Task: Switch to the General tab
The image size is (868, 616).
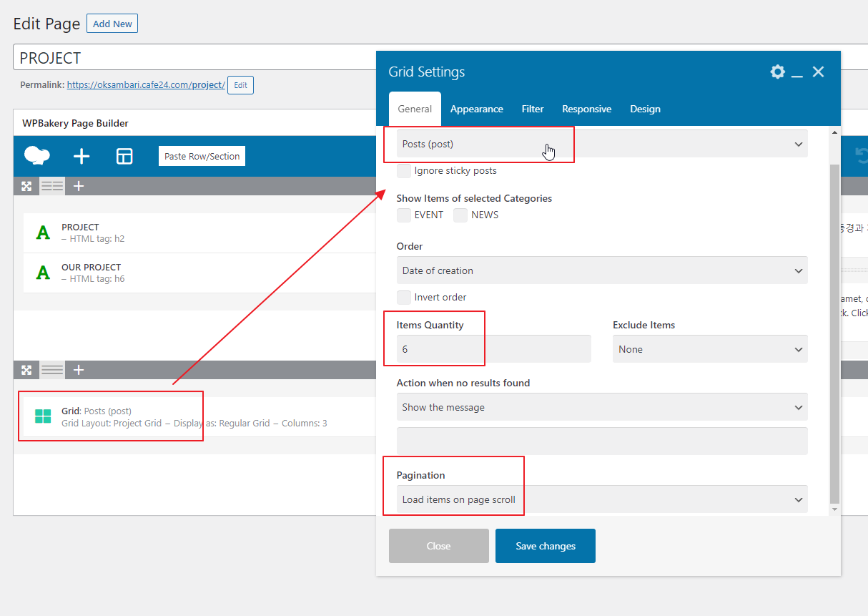Action: (x=415, y=109)
